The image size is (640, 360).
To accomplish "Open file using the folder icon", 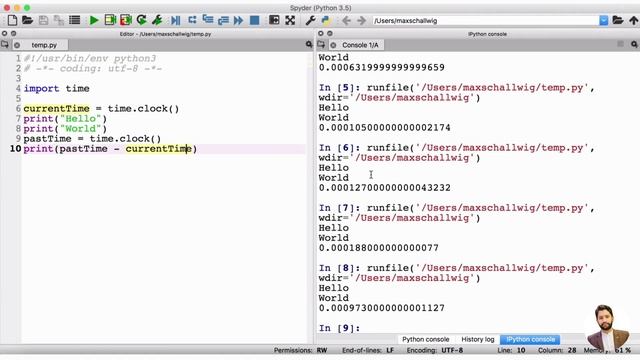I will point(27,20).
